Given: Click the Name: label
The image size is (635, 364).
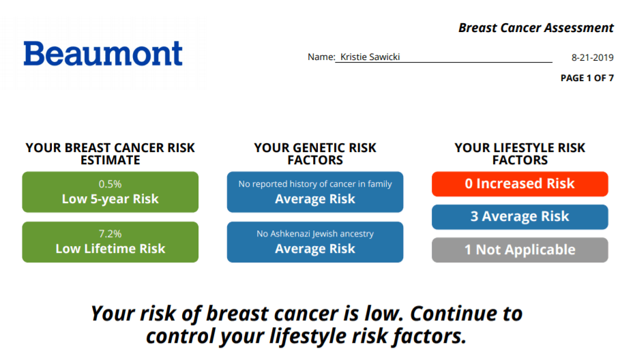Looking at the screenshot, I should pyautogui.click(x=321, y=57).
